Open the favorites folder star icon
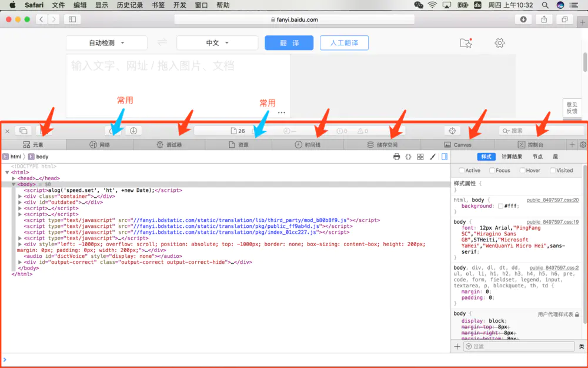The image size is (588, 368). click(466, 43)
